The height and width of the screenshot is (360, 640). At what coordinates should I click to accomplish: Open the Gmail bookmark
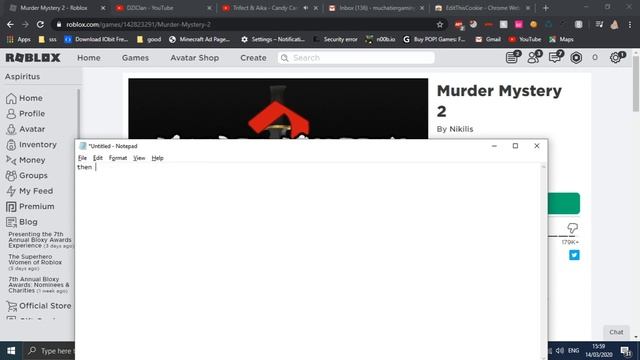click(488, 39)
